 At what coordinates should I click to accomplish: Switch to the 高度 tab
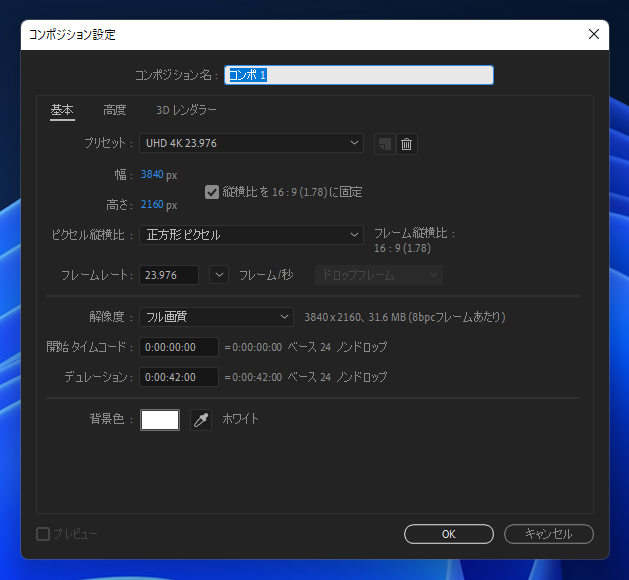pyautogui.click(x=115, y=110)
